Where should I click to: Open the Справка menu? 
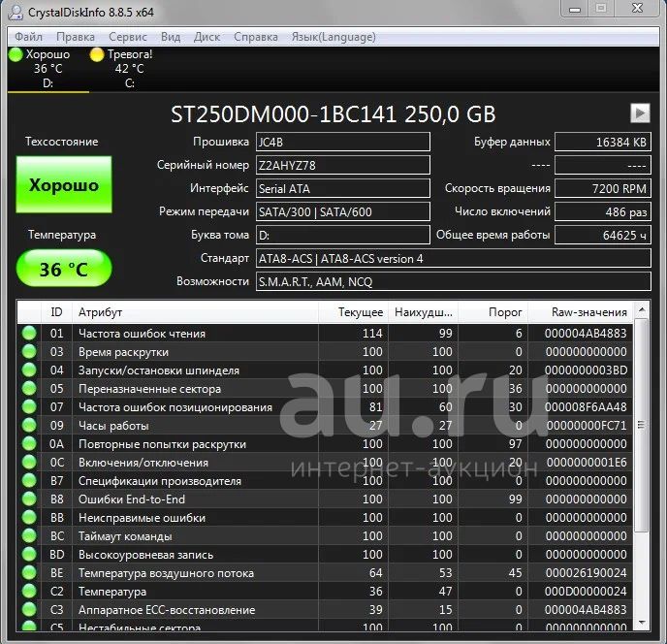coord(256,37)
